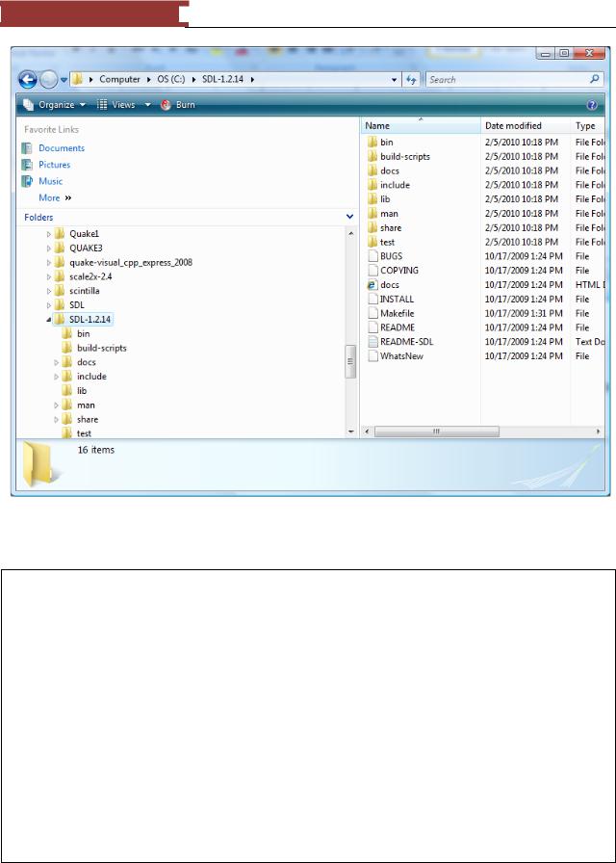This screenshot has height=863, width=616.
Task: Select build-scripts folder icon in file list
Action: click(372, 157)
